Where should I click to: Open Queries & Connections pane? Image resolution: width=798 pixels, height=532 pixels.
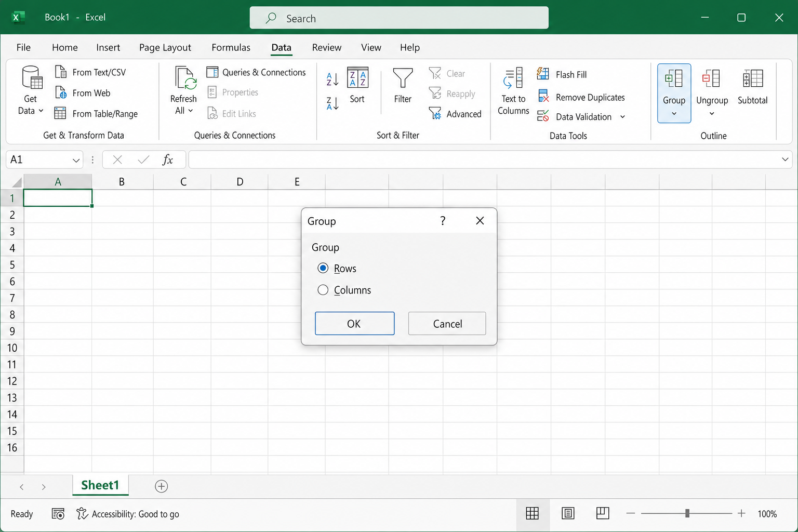tap(256, 72)
